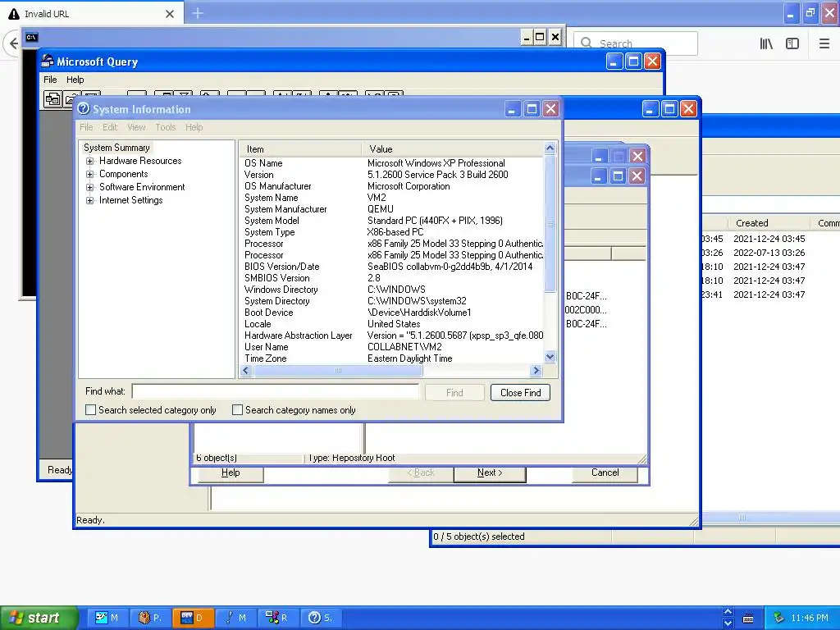This screenshot has height=630, width=840.
Task: Click the 'Value' column header
Action: pos(453,149)
